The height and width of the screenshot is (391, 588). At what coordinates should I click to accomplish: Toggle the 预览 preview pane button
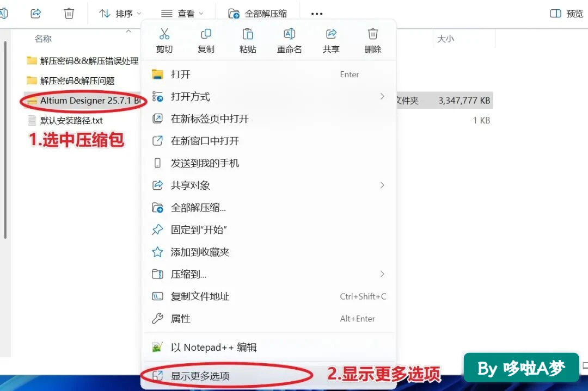pos(566,14)
